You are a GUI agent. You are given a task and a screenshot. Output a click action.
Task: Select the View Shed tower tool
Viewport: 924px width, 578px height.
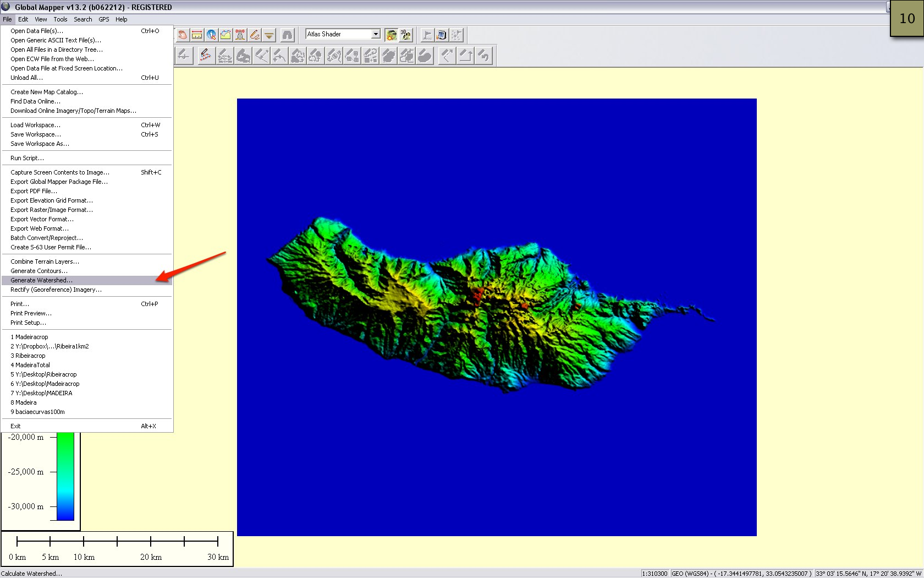(x=240, y=35)
